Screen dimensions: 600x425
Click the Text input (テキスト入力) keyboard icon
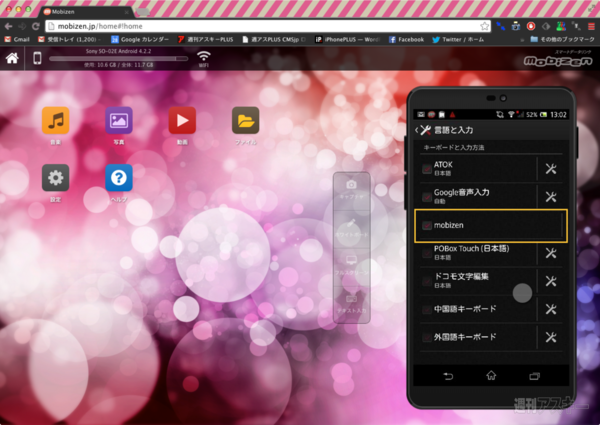pos(351,298)
